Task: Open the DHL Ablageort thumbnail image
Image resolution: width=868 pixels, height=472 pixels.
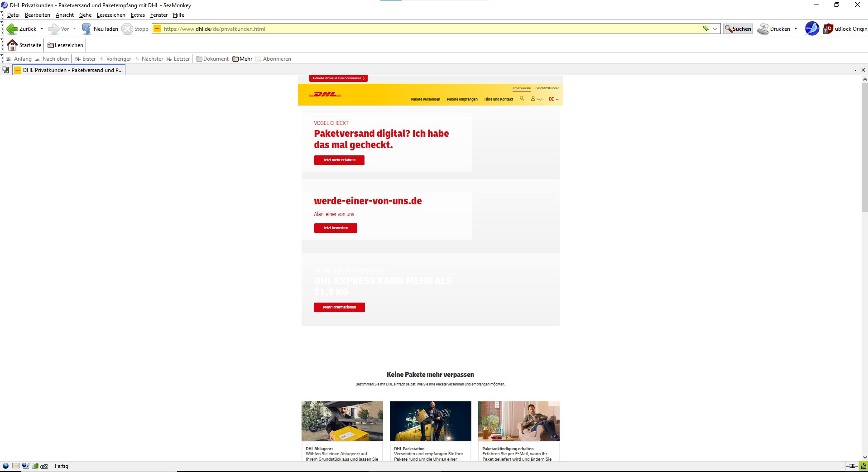Action: tap(342, 421)
